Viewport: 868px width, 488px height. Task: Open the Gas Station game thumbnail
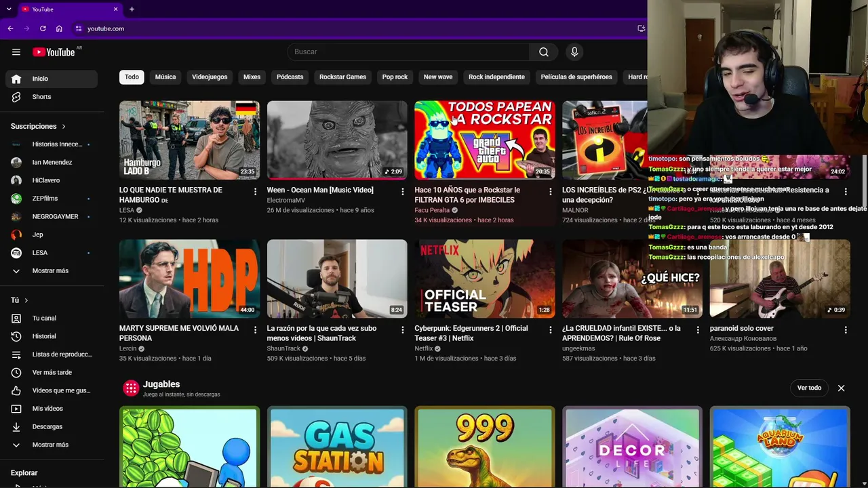click(x=337, y=447)
